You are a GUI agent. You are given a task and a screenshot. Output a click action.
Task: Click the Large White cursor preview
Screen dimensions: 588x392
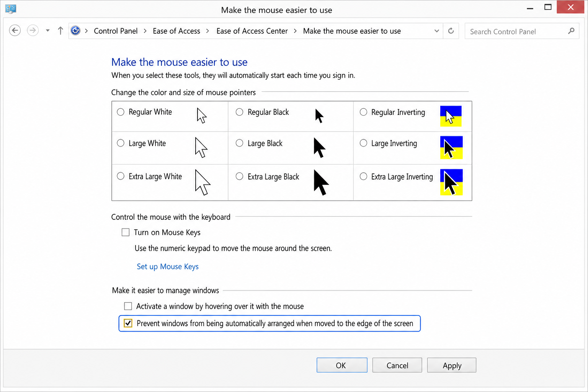[x=201, y=147]
